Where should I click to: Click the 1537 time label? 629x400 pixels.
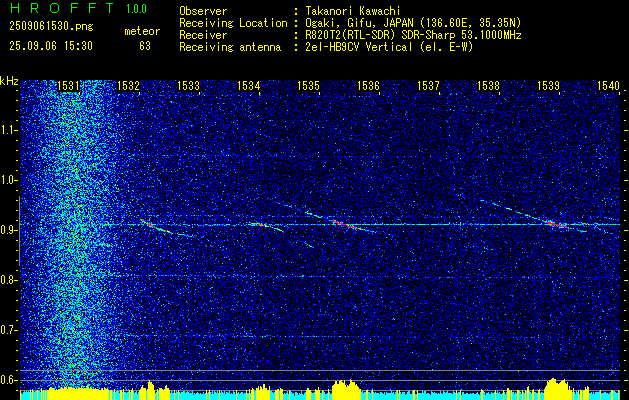tap(428, 85)
